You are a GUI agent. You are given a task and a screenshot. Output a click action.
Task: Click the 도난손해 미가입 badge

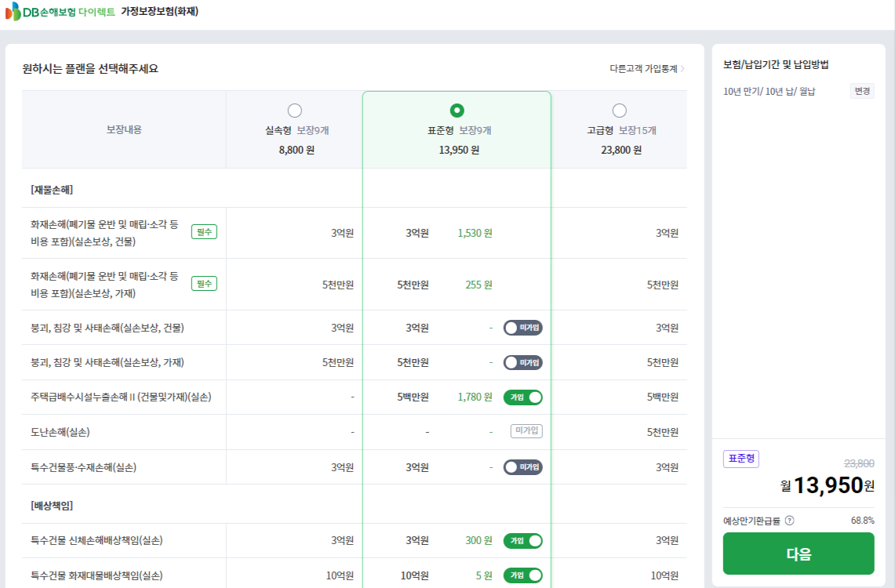(x=526, y=430)
